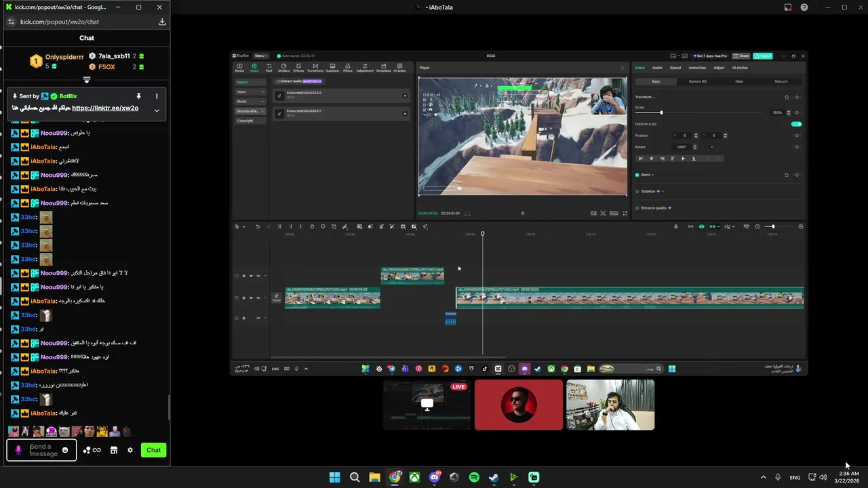Viewport: 868px width, 488px height.
Task: Add a keyframe for Position
Action: tap(797, 136)
